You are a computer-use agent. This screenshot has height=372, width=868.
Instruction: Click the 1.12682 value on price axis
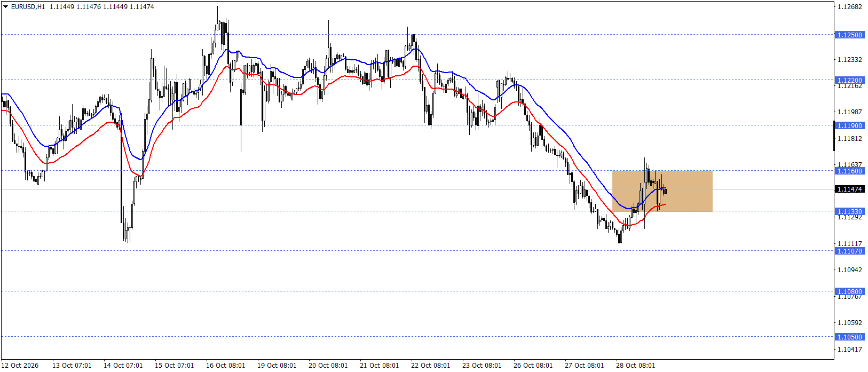(x=849, y=7)
